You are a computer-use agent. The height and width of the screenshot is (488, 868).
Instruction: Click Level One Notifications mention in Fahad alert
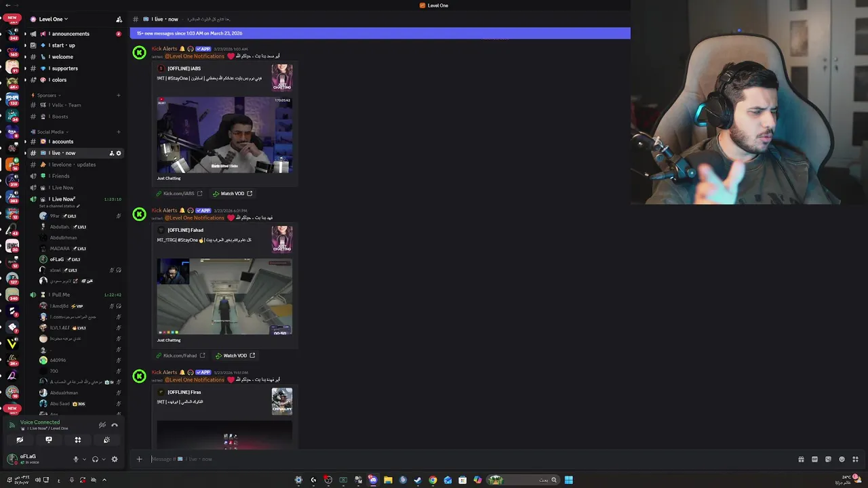(x=195, y=218)
